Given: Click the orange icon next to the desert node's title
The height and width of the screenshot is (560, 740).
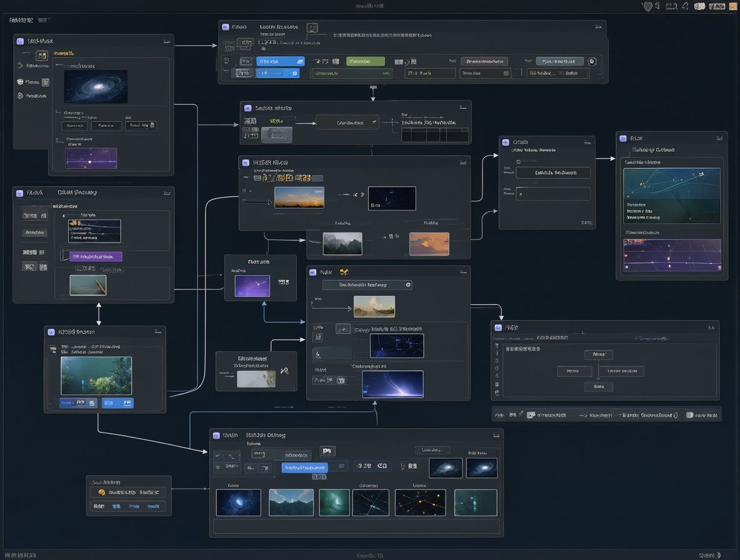Looking at the screenshot, I should tap(344, 272).
